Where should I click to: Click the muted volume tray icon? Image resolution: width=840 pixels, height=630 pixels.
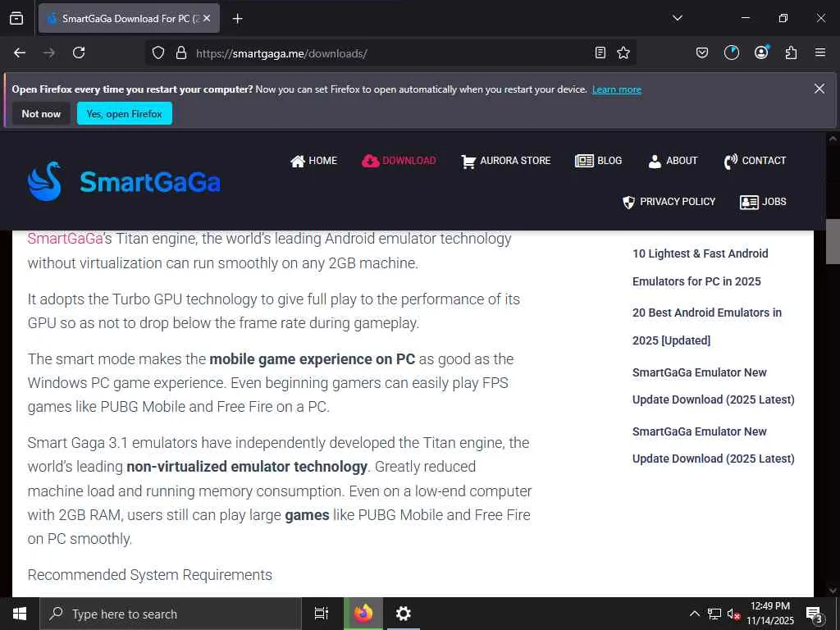(x=733, y=614)
